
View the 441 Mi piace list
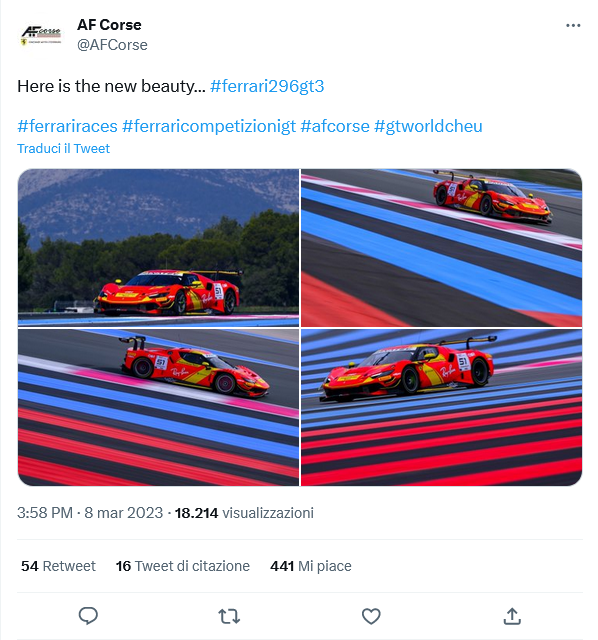311,566
